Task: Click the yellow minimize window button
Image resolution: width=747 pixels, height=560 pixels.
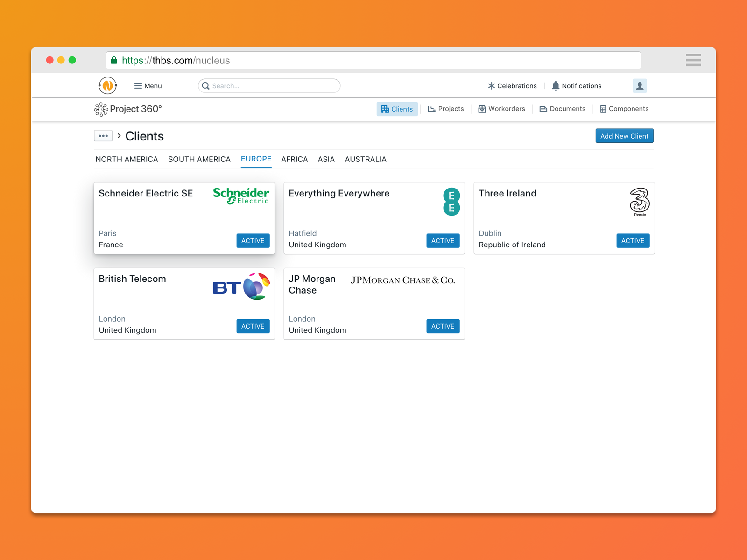Action: (x=61, y=60)
